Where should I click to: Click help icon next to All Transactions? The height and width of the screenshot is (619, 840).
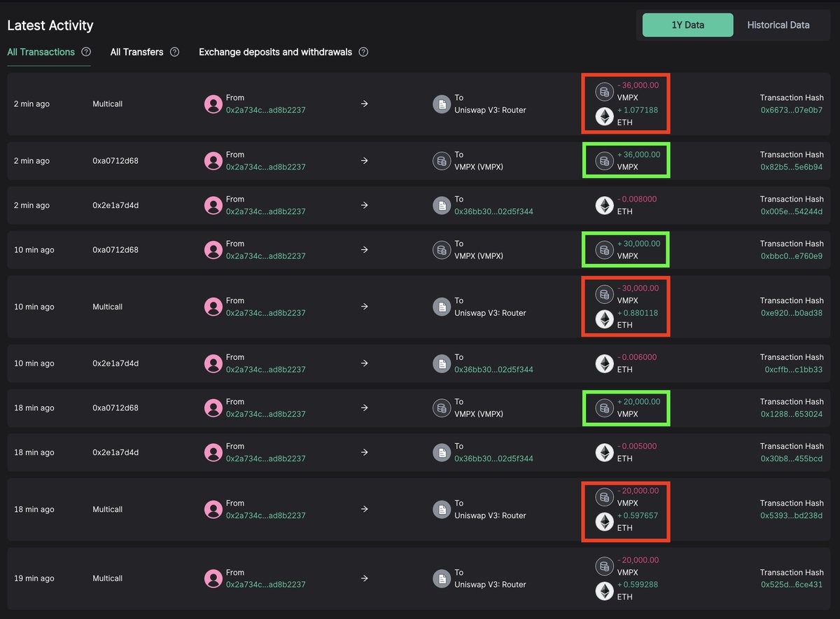86,52
